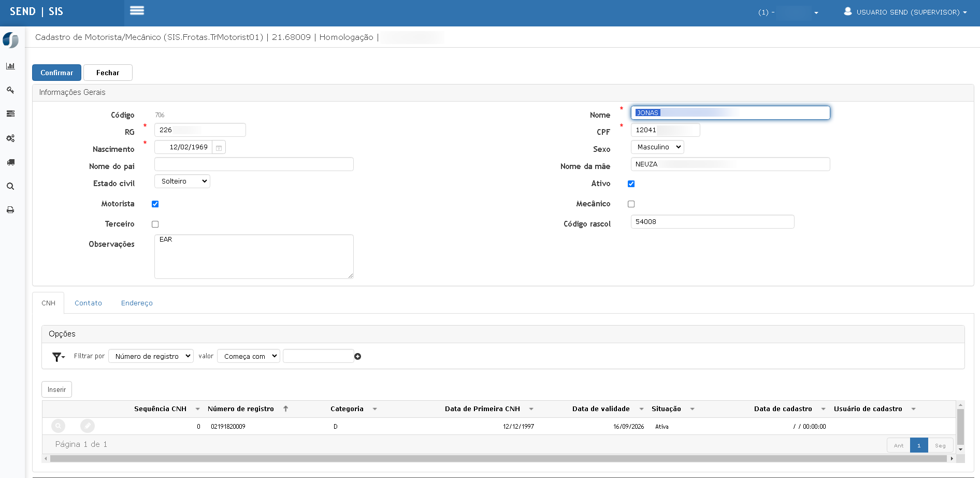980x478 pixels.
Task: Open the Nascimento calendar picker
Action: [x=219, y=148]
